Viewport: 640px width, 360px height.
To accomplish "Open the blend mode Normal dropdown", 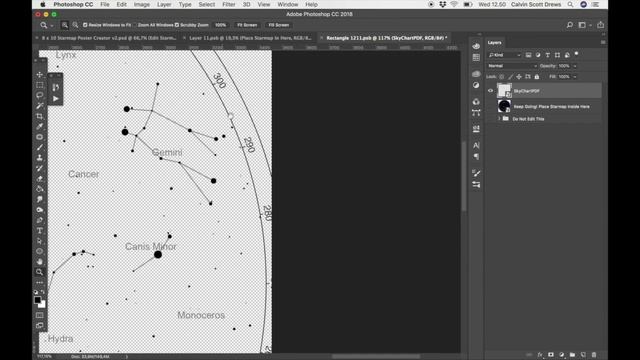I will coord(512,66).
